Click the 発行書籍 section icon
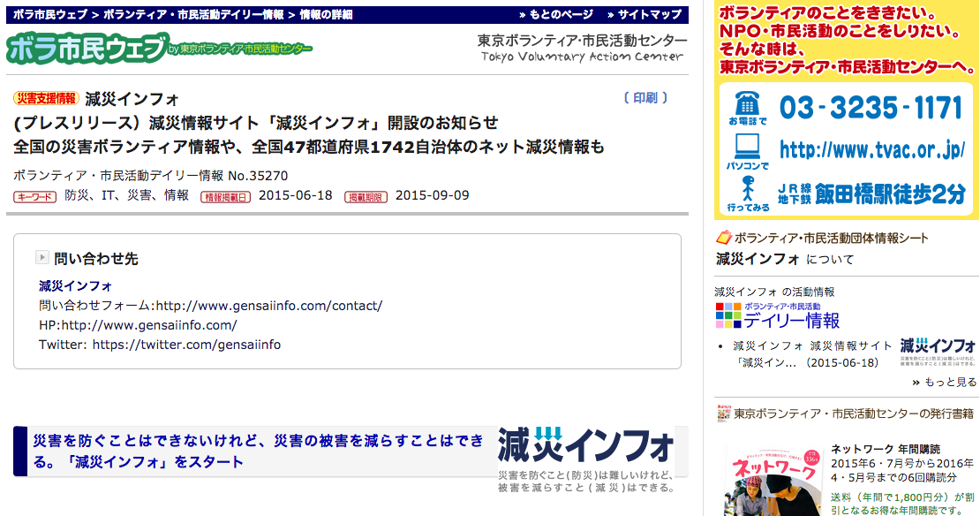 (724, 414)
